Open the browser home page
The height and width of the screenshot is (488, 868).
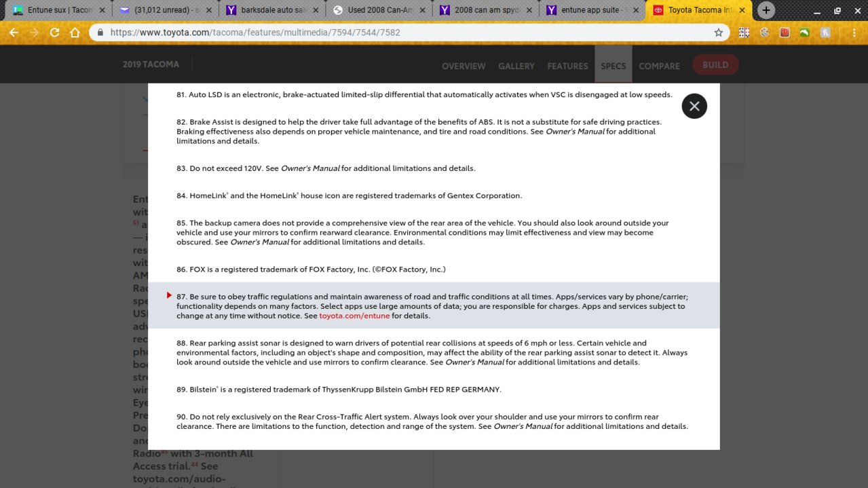coord(75,32)
